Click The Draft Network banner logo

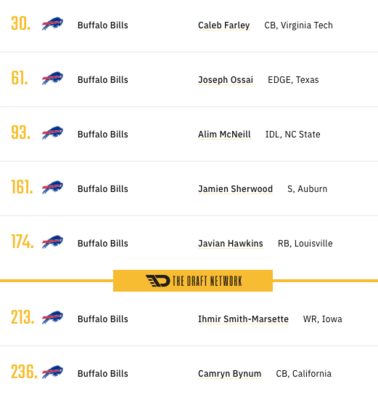(193, 281)
